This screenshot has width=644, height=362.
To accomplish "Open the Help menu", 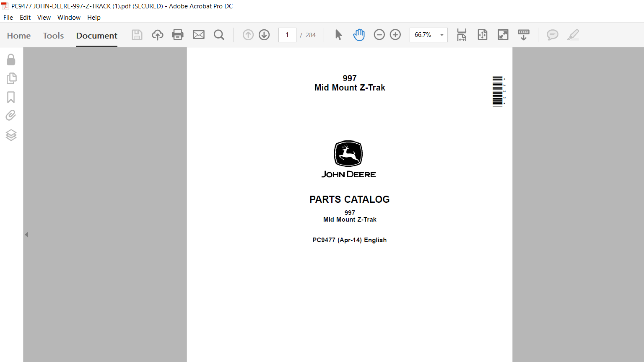I will (94, 18).
